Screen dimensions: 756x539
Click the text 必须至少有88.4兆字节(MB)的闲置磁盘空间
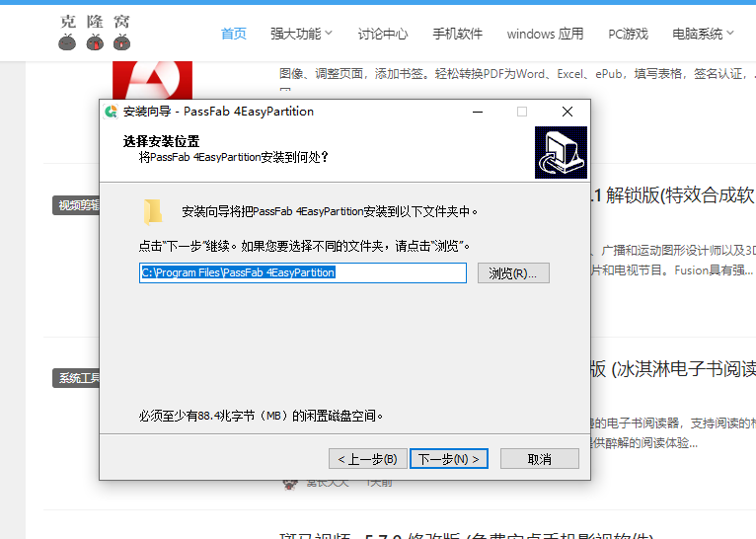261,416
